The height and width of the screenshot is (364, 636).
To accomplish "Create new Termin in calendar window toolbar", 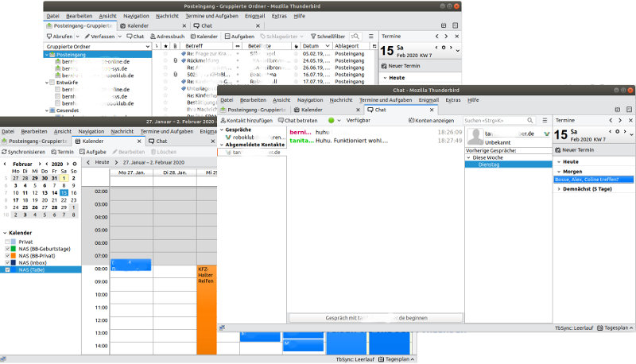I will tap(63, 152).
